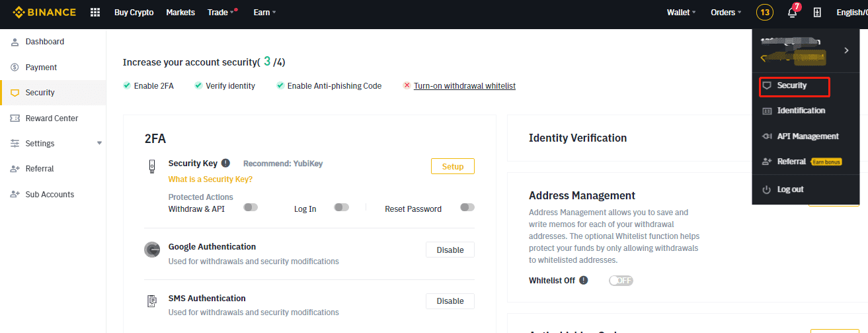
Task: Click the info icon beside Whitelist Off
Action: [584, 280]
